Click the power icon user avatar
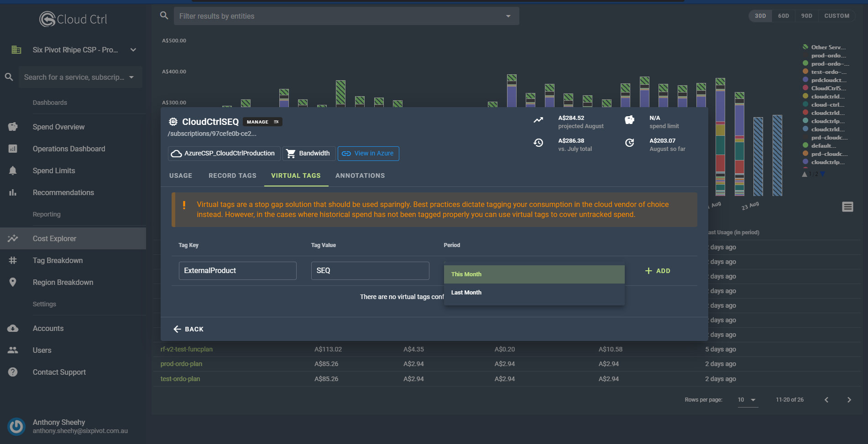The image size is (868, 444). (x=16, y=427)
